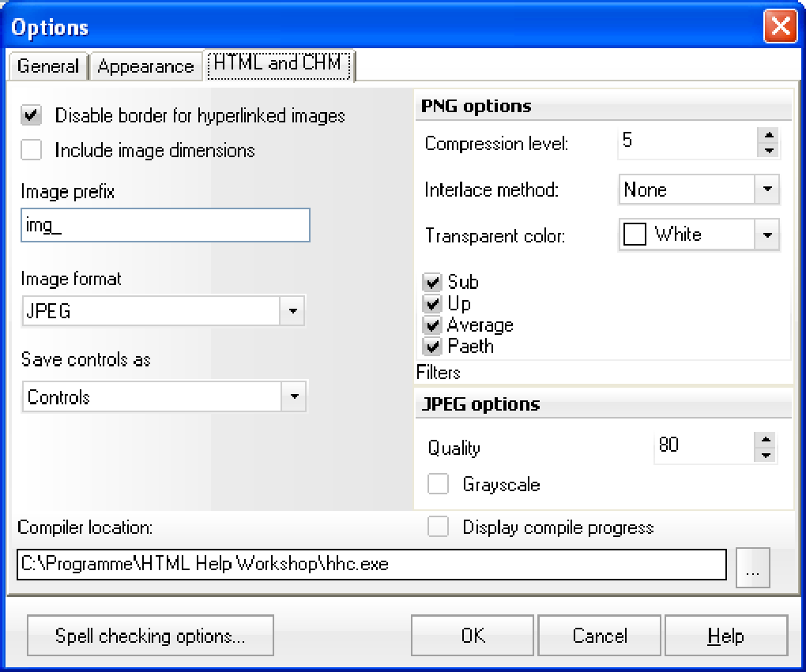
Task: Expand the Save controls as dropdown
Action: (x=294, y=396)
